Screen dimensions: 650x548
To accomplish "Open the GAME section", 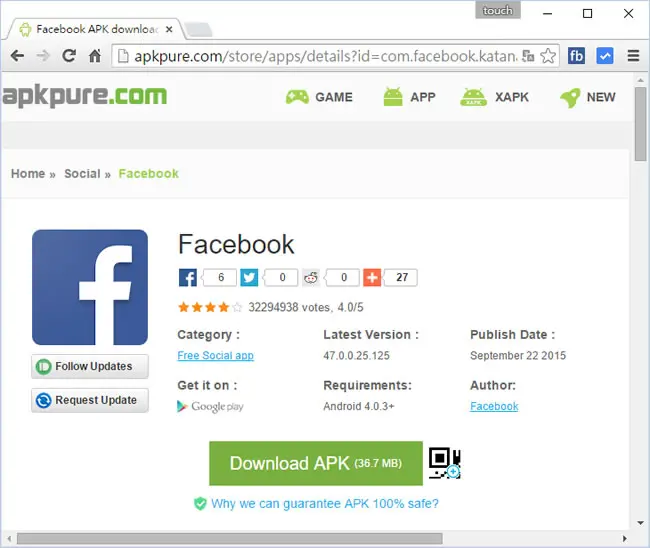I will [x=319, y=97].
